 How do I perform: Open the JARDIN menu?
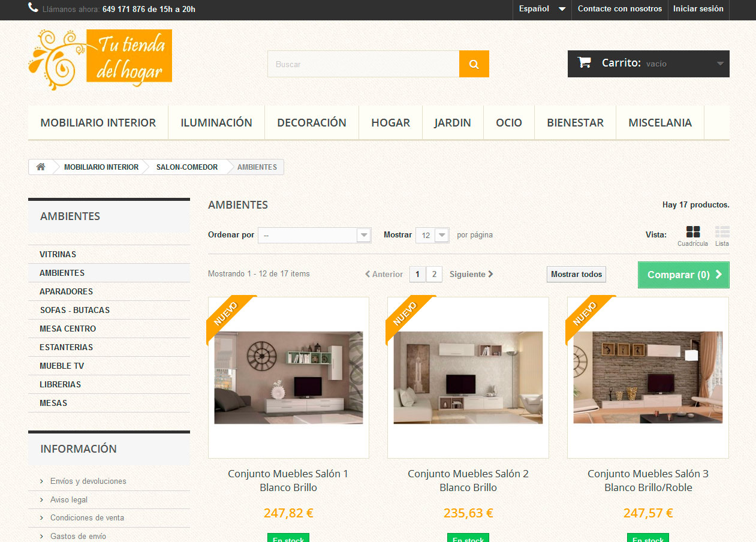453,123
